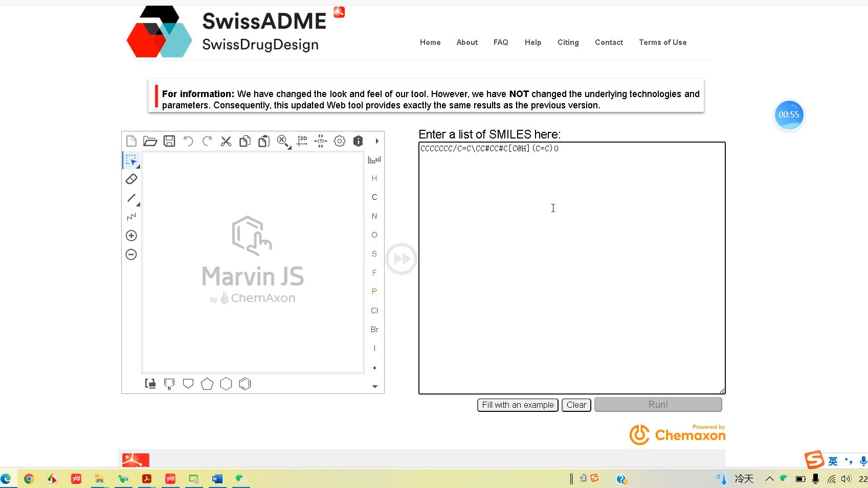
Task: Choose Oxygen from the element sidebar
Action: tap(374, 235)
